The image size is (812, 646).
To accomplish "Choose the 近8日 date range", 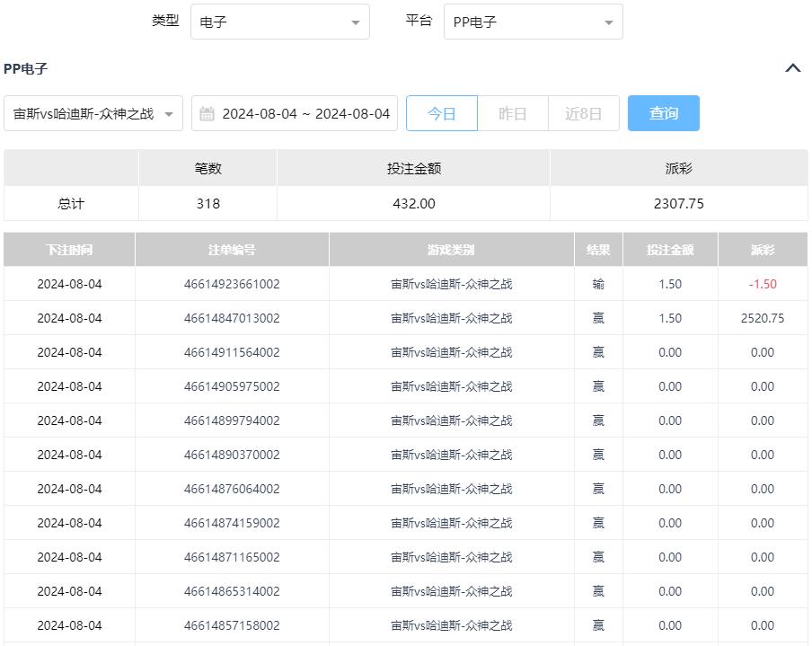I will pos(583,114).
